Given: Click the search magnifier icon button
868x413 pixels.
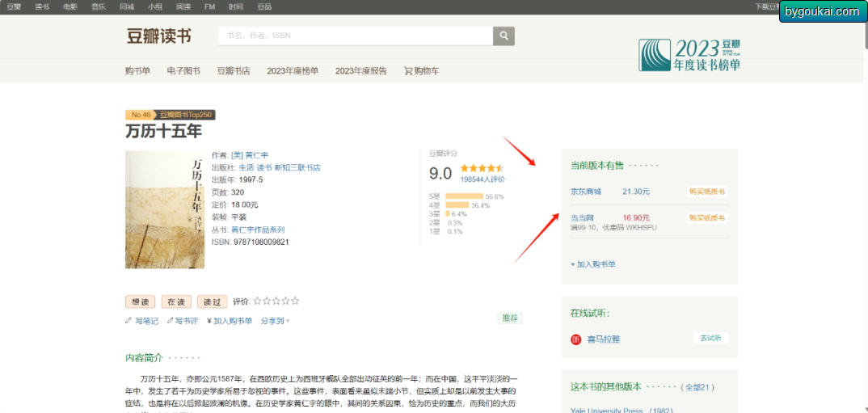Looking at the screenshot, I should click(504, 36).
